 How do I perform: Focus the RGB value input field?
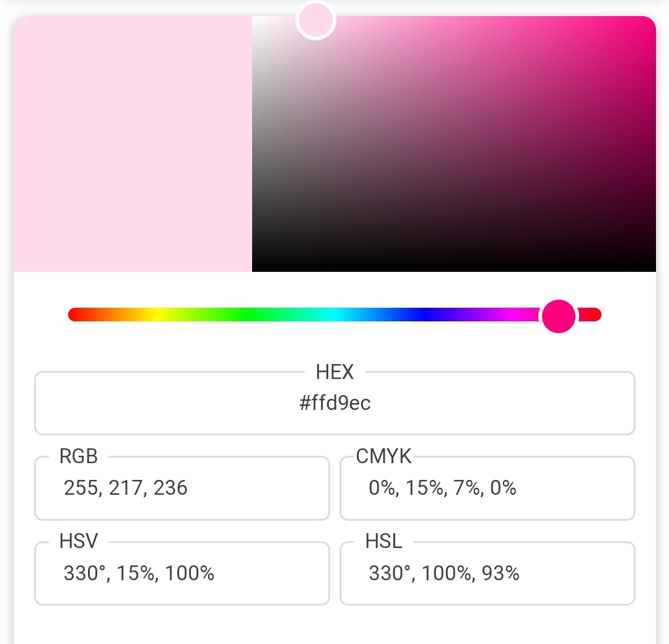pos(181,489)
